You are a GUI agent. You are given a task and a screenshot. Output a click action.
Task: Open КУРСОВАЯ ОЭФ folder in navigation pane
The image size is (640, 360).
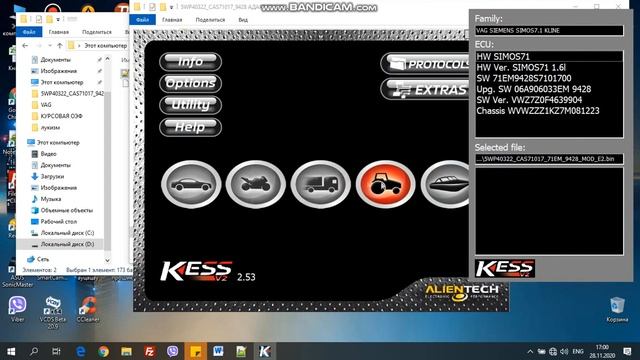coord(57,116)
